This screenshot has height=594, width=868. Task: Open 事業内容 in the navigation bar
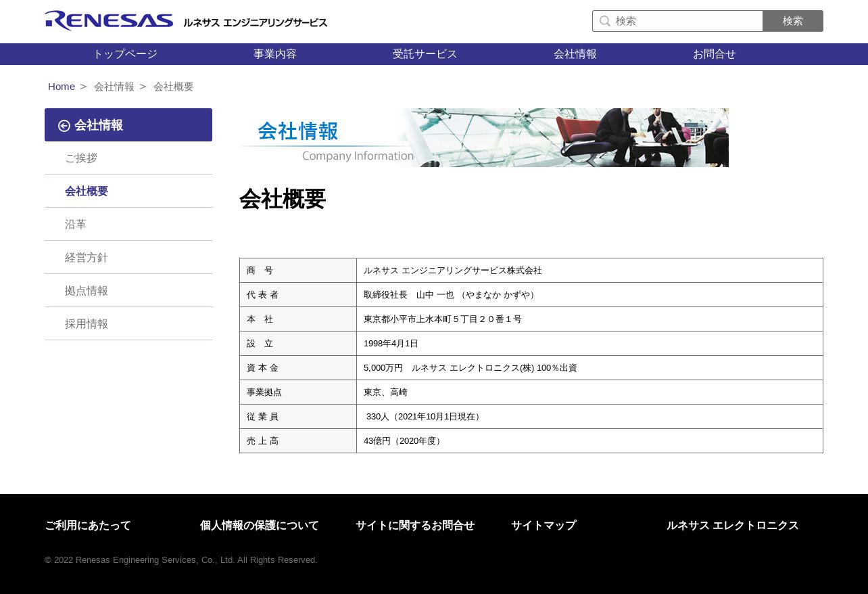tap(275, 54)
